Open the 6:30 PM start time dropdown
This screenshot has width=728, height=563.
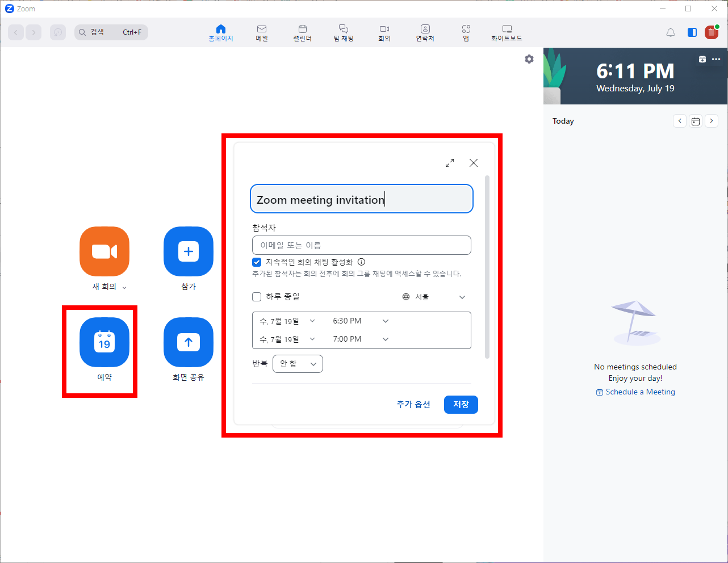[x=361, y=321]
